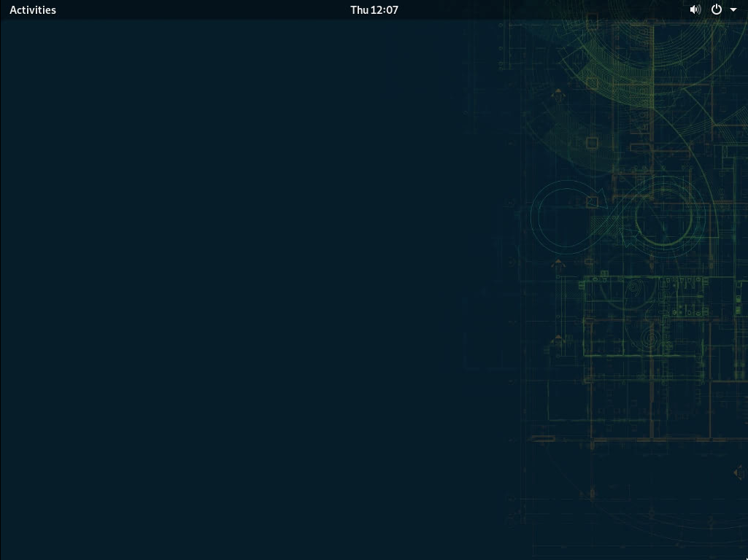Click the volume speaker icon

coord(695,9)
